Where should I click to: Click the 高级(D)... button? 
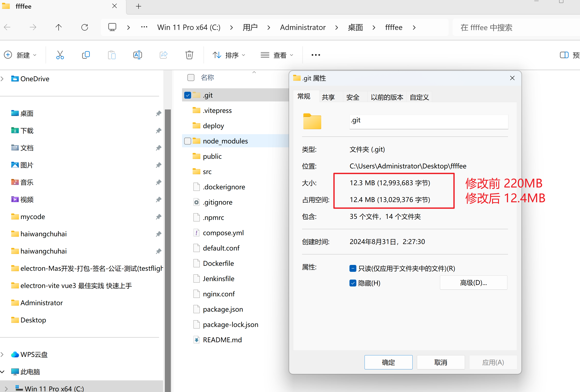pos(473,283)
